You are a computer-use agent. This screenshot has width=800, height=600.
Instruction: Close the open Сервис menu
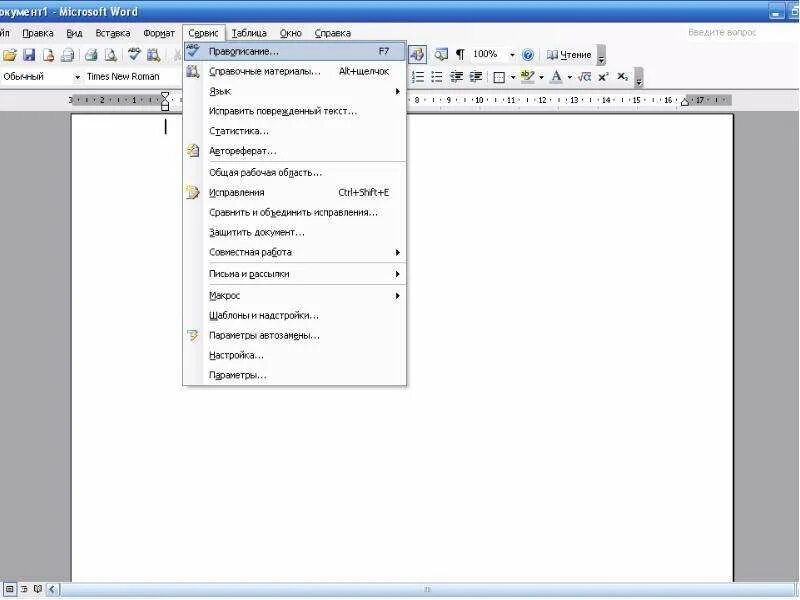203,33
